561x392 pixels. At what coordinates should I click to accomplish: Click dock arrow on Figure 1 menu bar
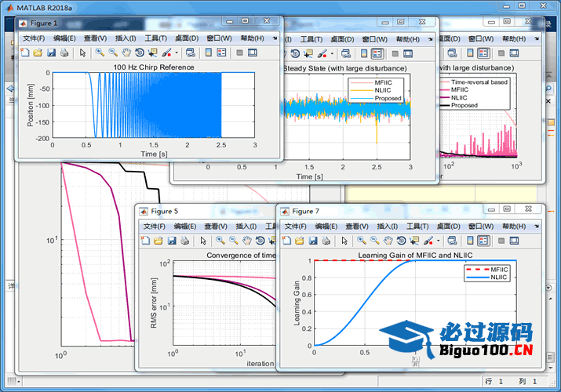click(x=275, y=38)
